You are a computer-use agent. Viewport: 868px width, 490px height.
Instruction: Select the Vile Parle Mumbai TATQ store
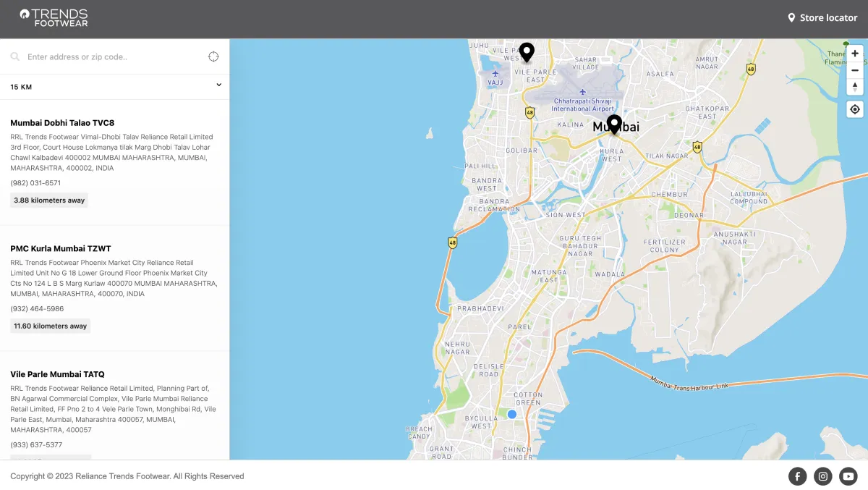point(57,374)
